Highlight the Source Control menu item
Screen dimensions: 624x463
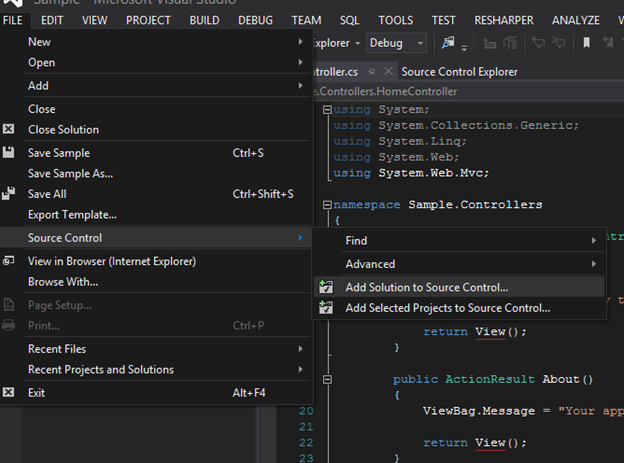[156, 238]
